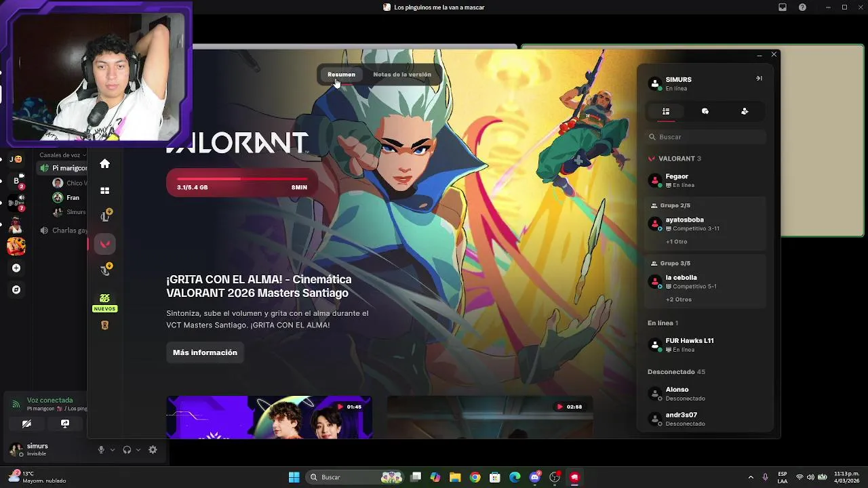The image size is (868, 488).
Task: Expand Discord microphone options arrow
Action: point(113,450)
